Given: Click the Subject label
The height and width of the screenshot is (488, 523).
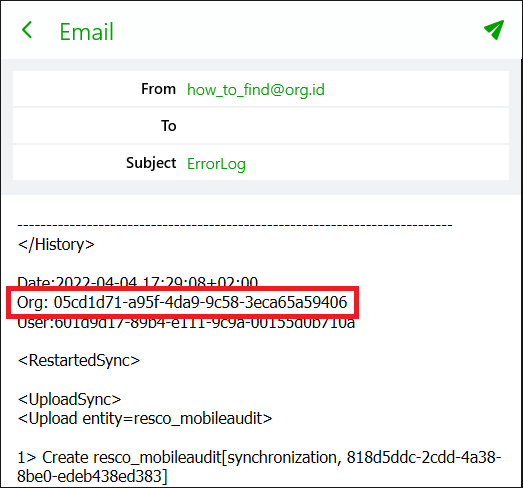Looking at the screenshot, I should coord(151,163).
